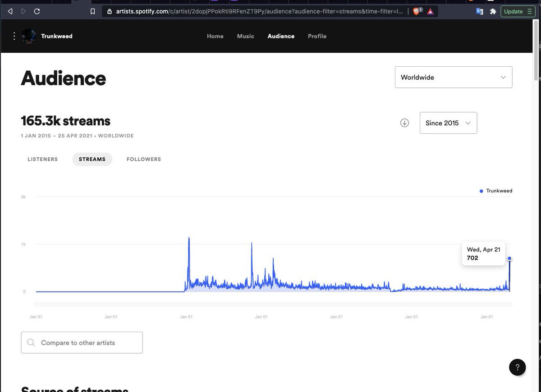This screenshot has height=392, width=541.
Task: Go back with the browser back arrow
Action: coord(10,11)
